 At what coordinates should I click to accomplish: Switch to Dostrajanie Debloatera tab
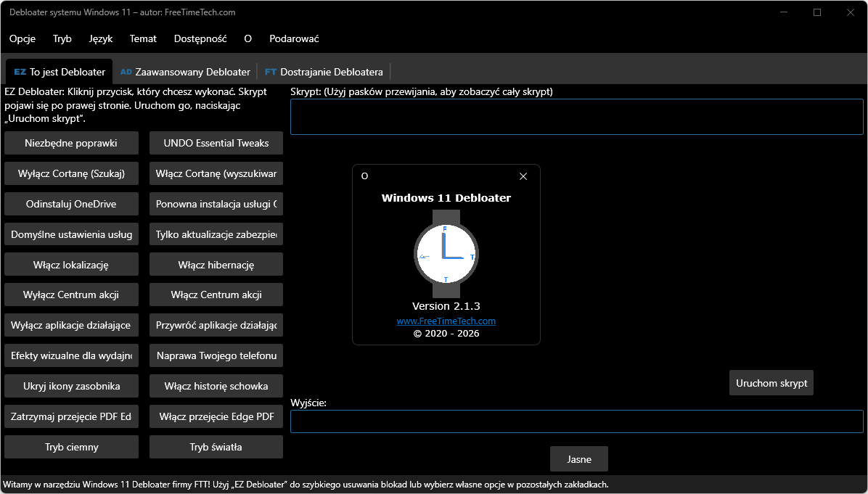(x=324, y=72)
